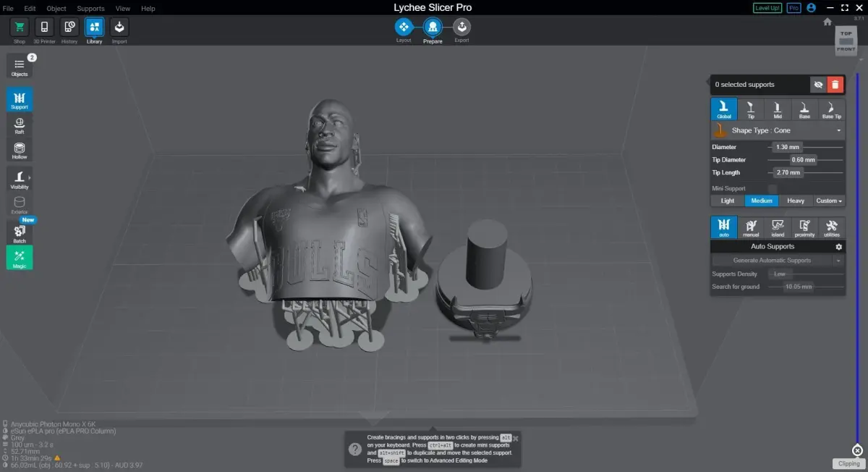This screenshot has height=472, width=868.
Task: Click the Level Up! button
Action: pos(767,8)
